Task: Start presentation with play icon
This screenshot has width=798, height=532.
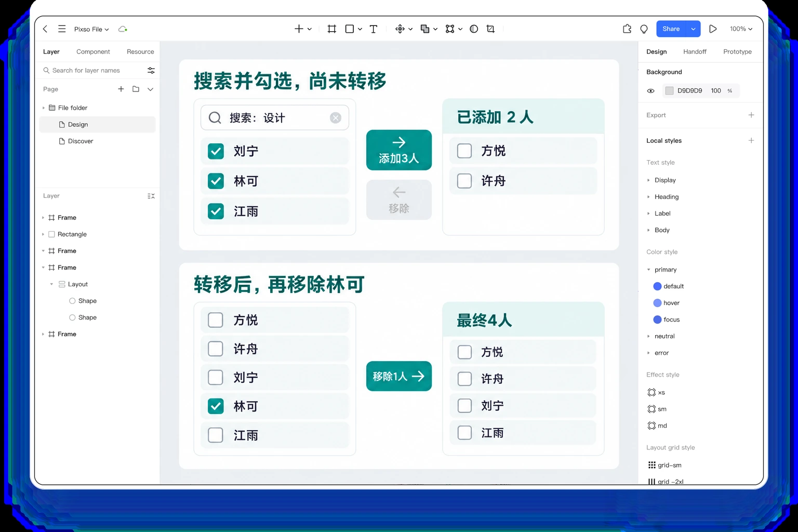Action: 713,29
